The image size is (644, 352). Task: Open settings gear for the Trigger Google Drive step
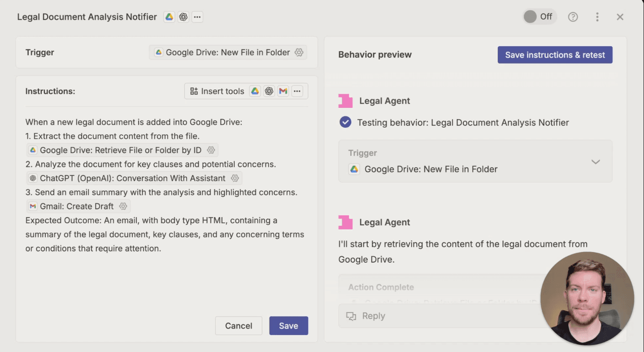[x=299, y=52]
